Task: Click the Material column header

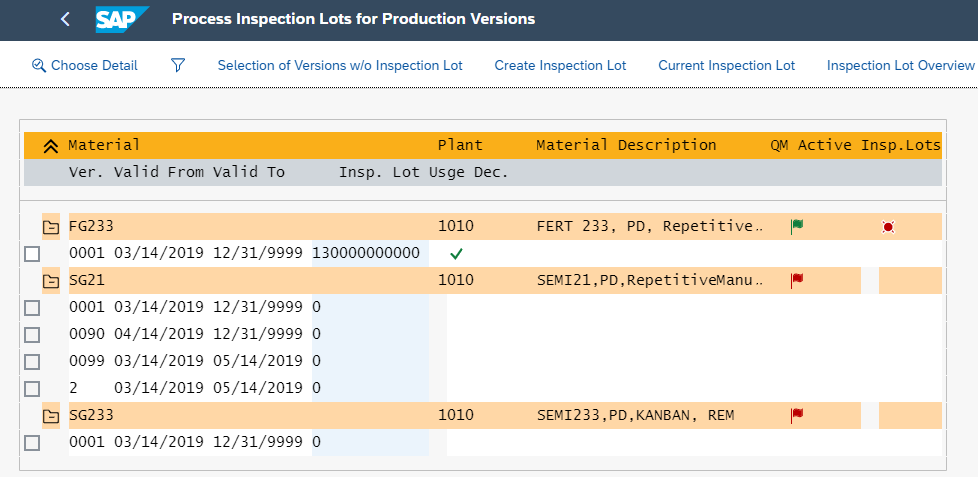Action: coord(104,145)
